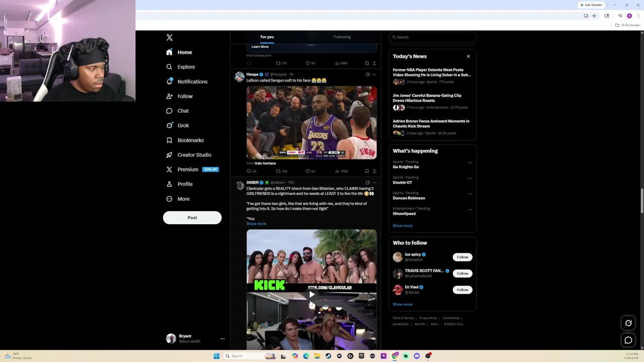Open Chrome three-dot menu
This screenshot has width=644, height=362.
pyautogui.click(x=638, y=16)
